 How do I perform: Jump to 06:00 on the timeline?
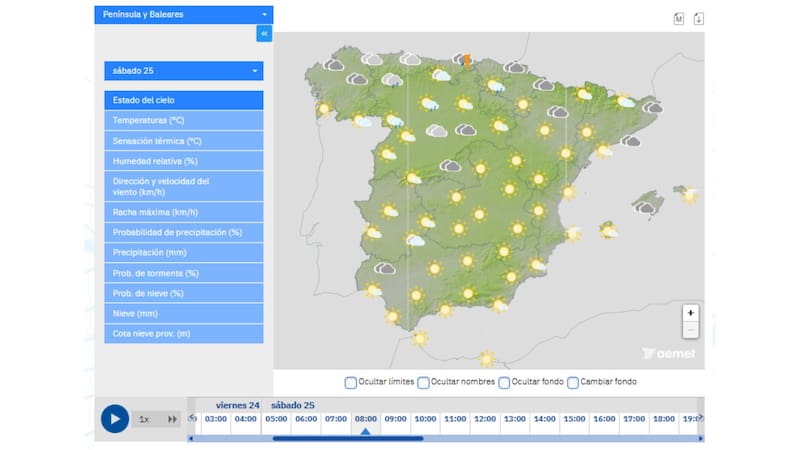pos(306,419)
